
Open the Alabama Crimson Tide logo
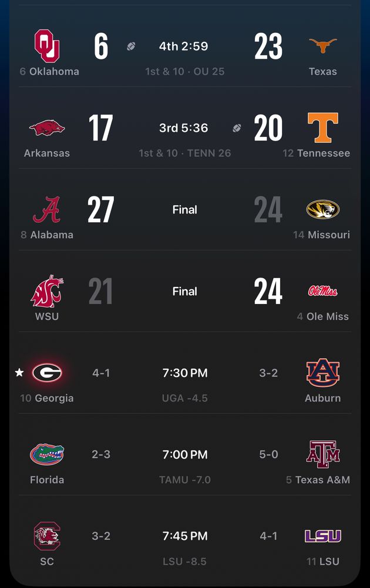pyautogui.click(x=47, y=210)
